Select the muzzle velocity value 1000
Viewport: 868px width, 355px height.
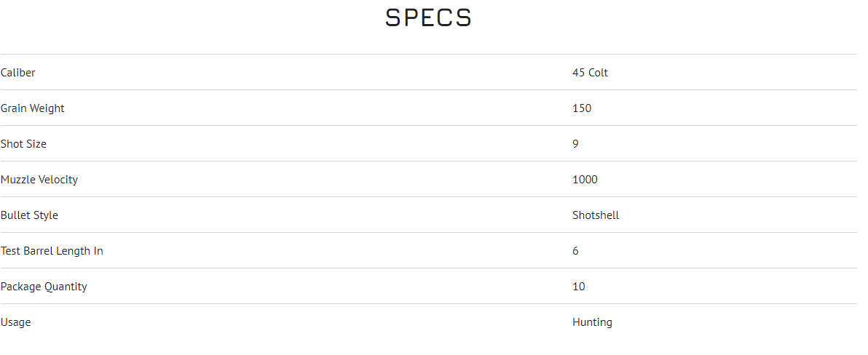585,180
